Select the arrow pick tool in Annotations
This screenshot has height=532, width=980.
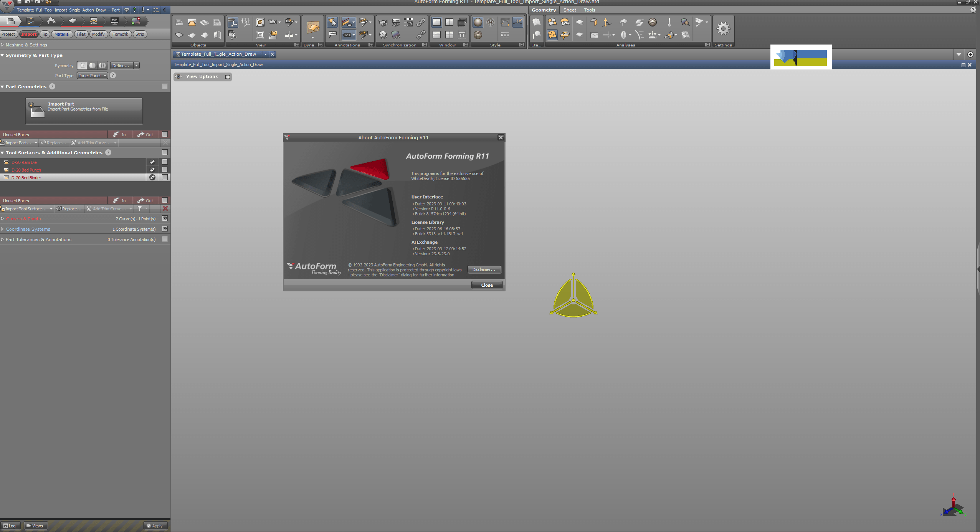(332, 22)
